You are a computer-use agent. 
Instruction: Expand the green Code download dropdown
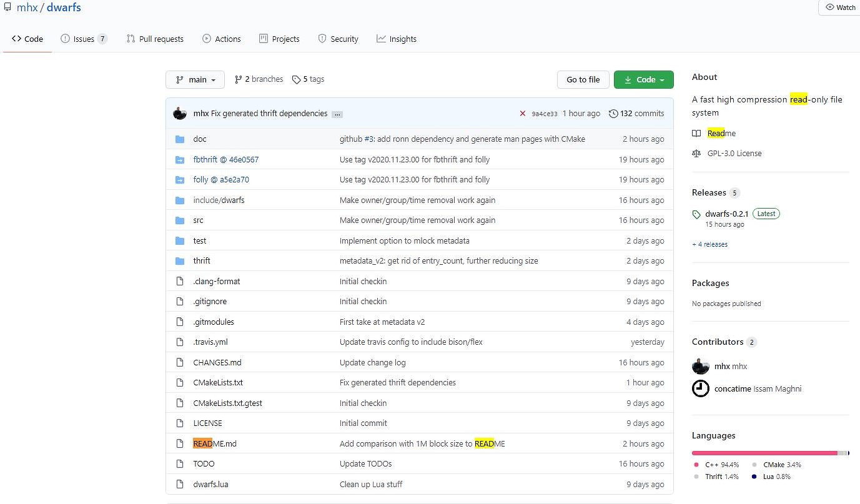click(643, 80)
